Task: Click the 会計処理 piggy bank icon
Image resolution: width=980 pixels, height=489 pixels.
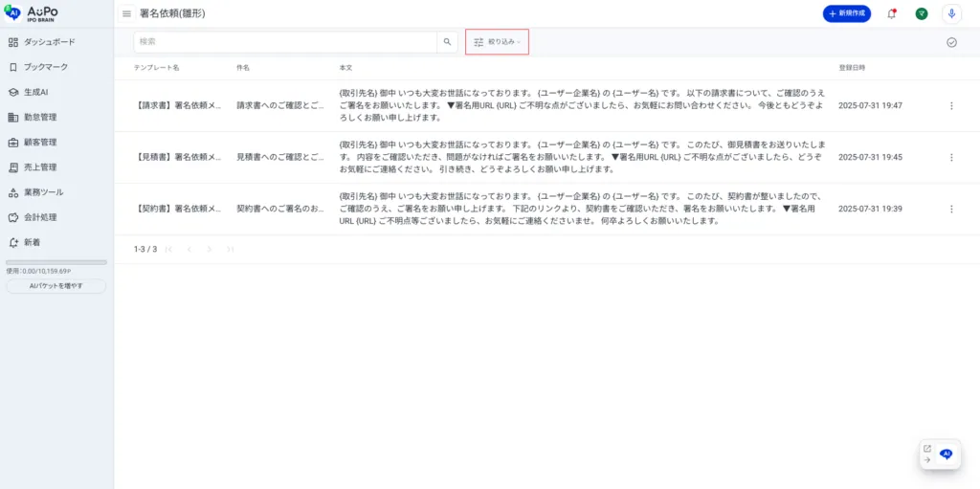Action: pyautogui.click(x=13, y=217)
